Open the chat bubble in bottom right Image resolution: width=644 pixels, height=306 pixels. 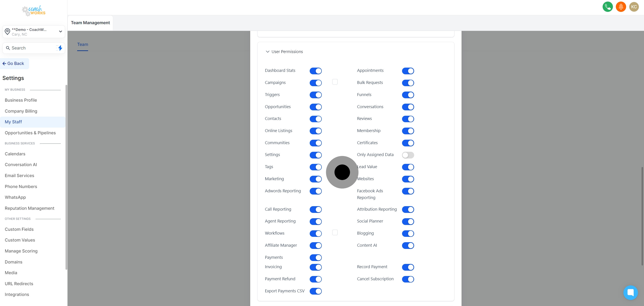[631, 293]
